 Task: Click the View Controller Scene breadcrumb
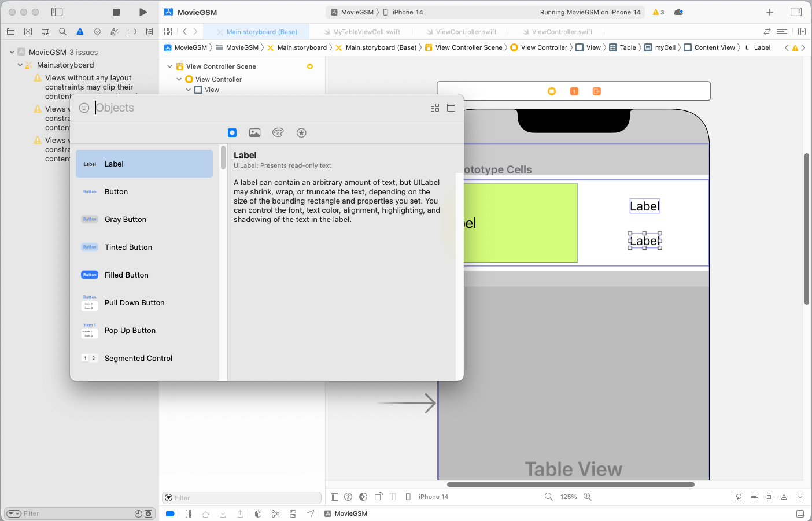click(x=464, y=47)
